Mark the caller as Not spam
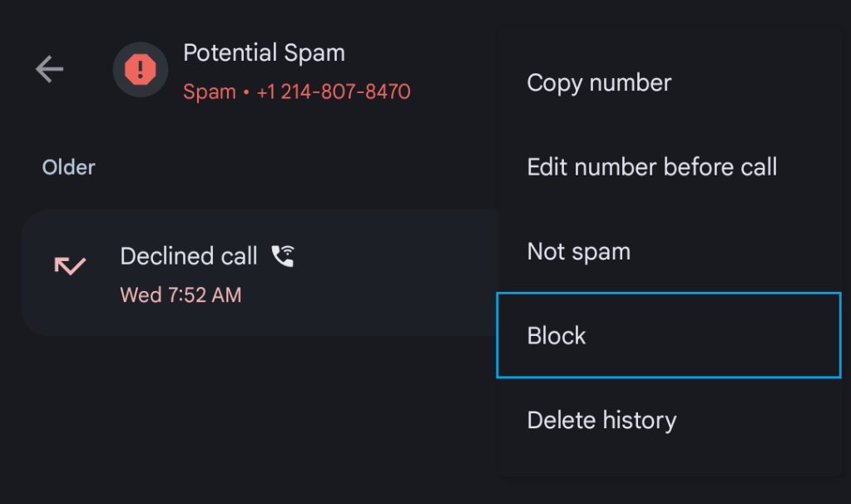 coord(578,251)
